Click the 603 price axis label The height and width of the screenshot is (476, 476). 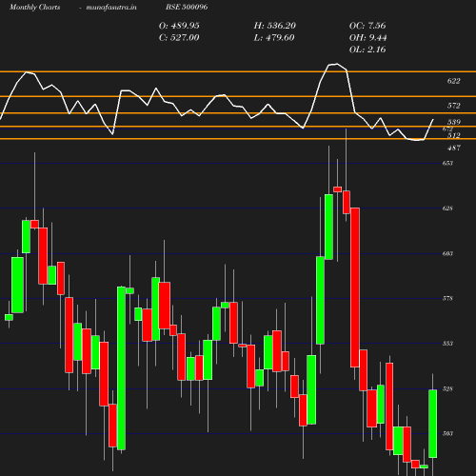coord(447,253)
